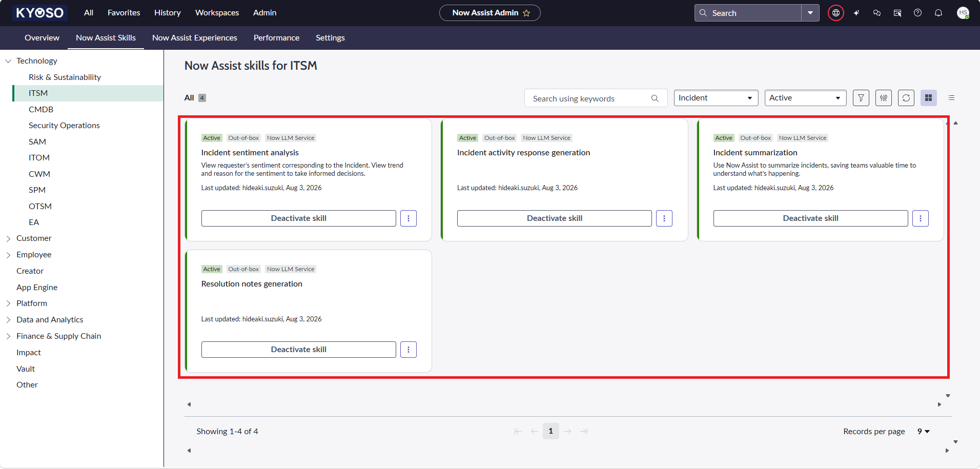Go to the last page of results
This screenshot has height=469, width=980.
[x=584, y=432]
